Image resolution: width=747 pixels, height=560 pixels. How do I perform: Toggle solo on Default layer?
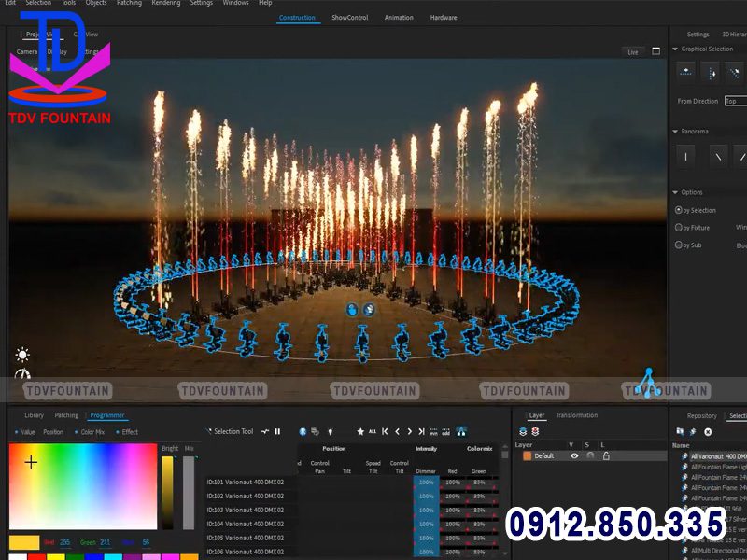tap(591, 455)
